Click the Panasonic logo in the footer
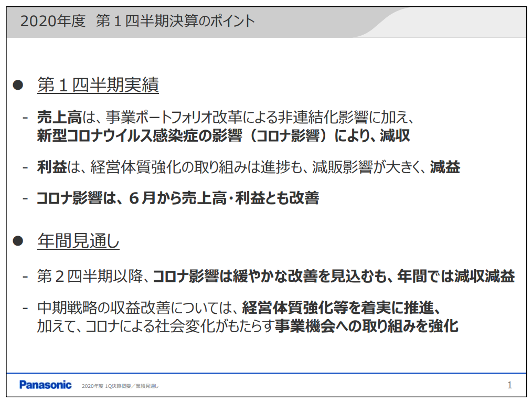This screenshot has width=532, height=402. tap(46, 385)
